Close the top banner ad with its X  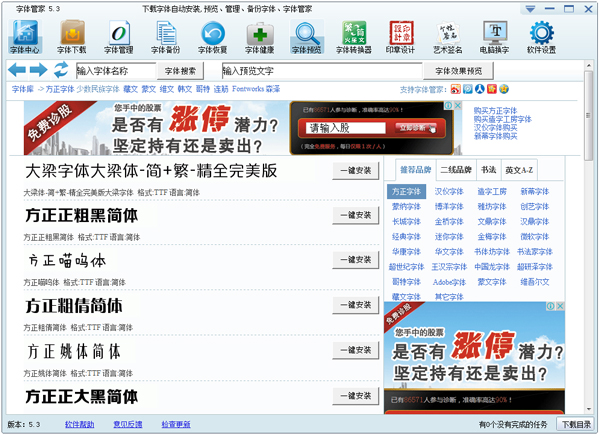click(458, 105)
